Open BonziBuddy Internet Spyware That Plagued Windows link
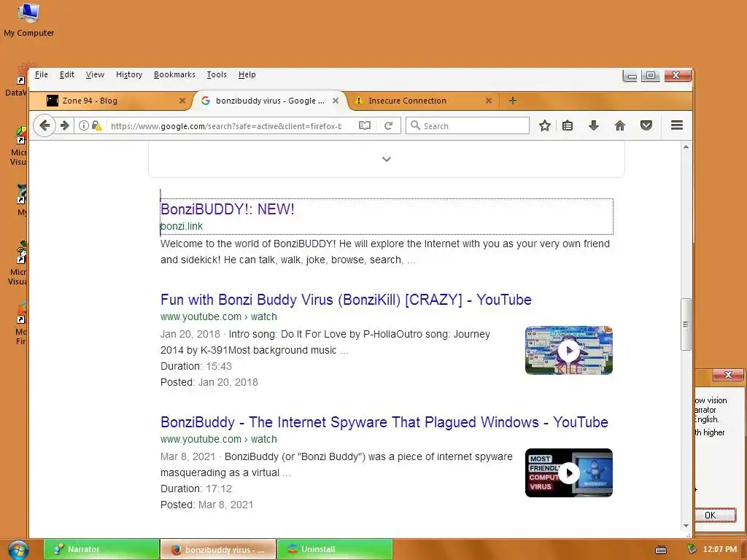Viewport: 747px width, 560px height. click(x=384, y=422)
